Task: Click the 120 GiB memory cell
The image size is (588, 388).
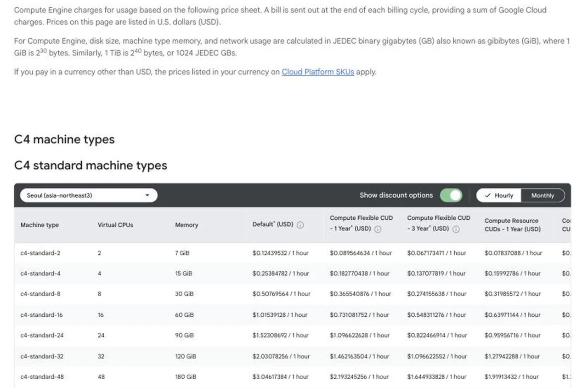Action: tap(186, 356)
